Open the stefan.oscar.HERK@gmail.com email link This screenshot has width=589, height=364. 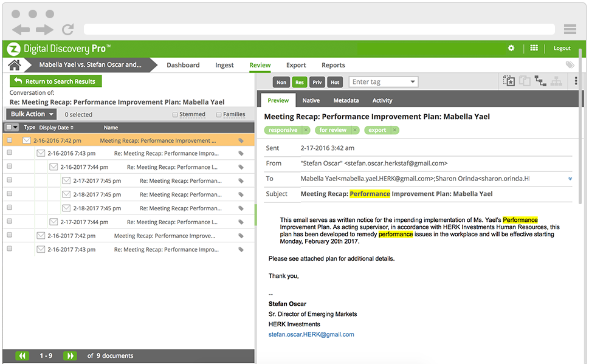[x=311, y=334]
